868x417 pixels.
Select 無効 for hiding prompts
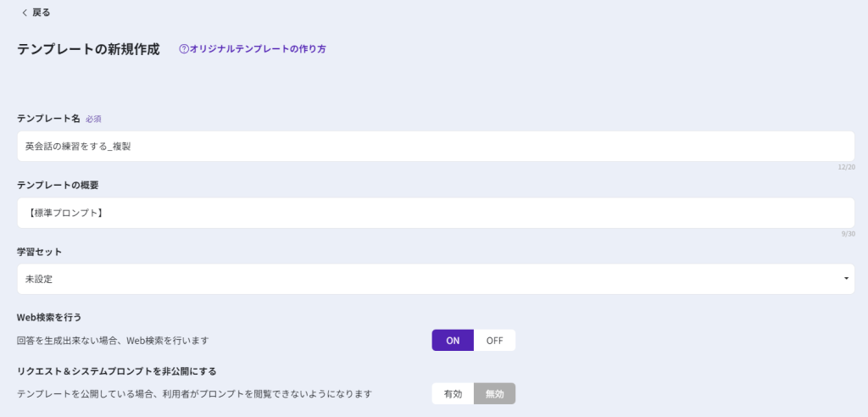pos(494,394)
